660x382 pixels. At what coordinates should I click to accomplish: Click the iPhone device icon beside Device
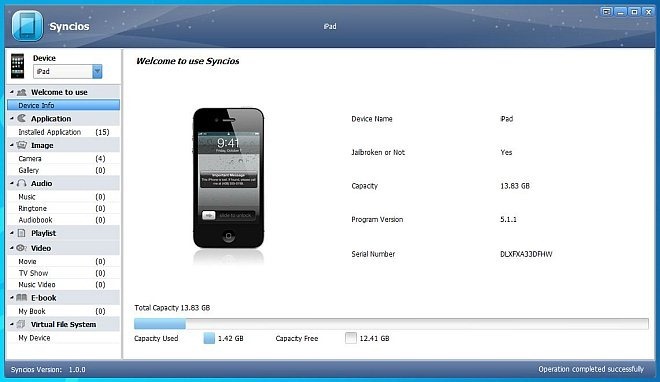pos(17,66)
